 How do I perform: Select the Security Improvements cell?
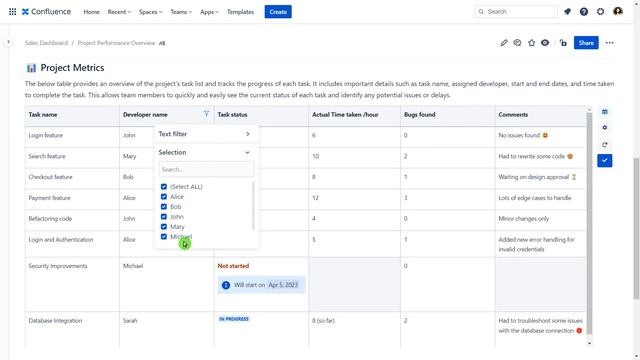(72, 284)
